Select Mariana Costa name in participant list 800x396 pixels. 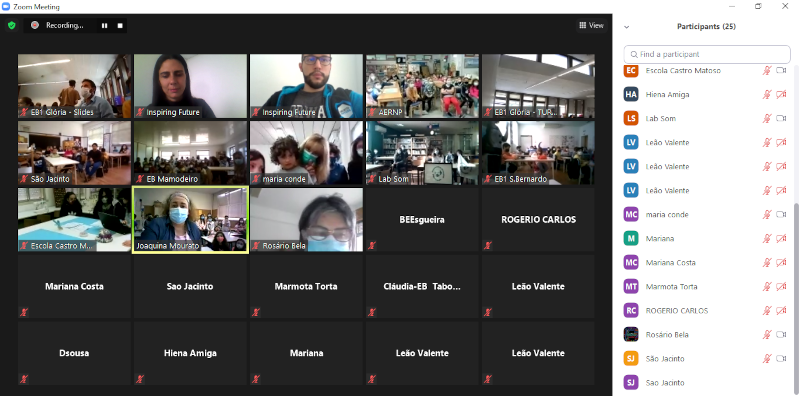[x=670, y=262]
